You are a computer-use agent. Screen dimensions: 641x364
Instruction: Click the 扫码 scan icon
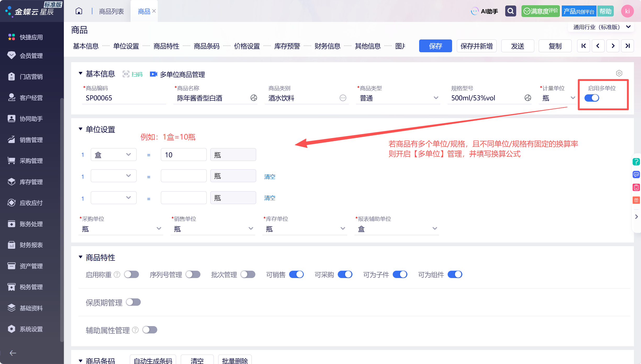(133, 74)
